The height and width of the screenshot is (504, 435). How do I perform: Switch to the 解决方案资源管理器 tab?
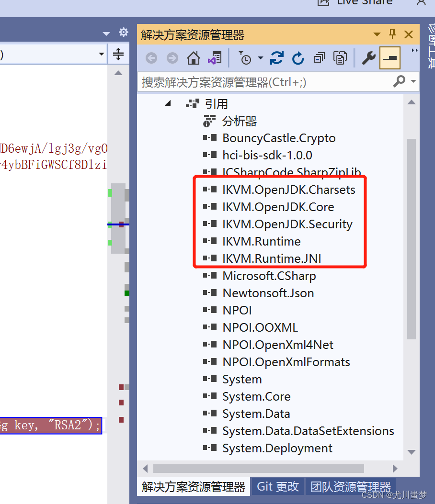coord(194,487)
